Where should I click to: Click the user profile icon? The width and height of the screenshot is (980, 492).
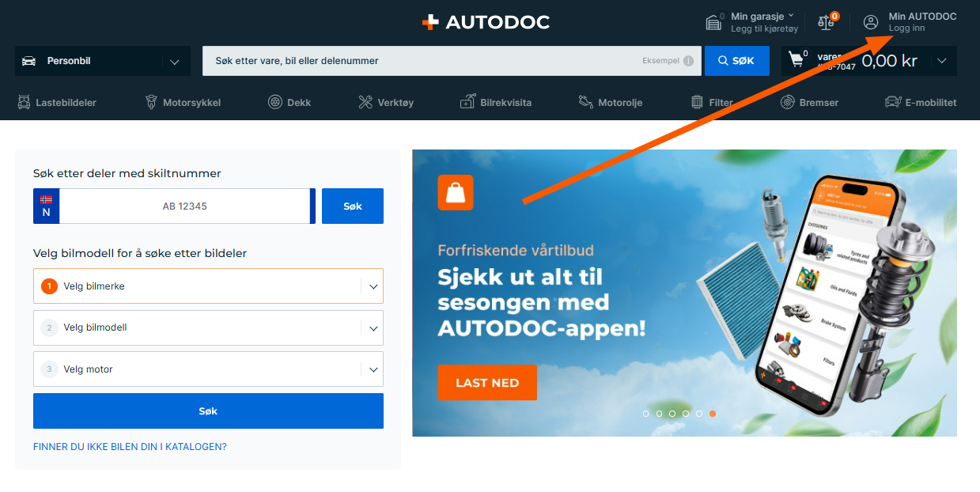(x=871, y=22)
